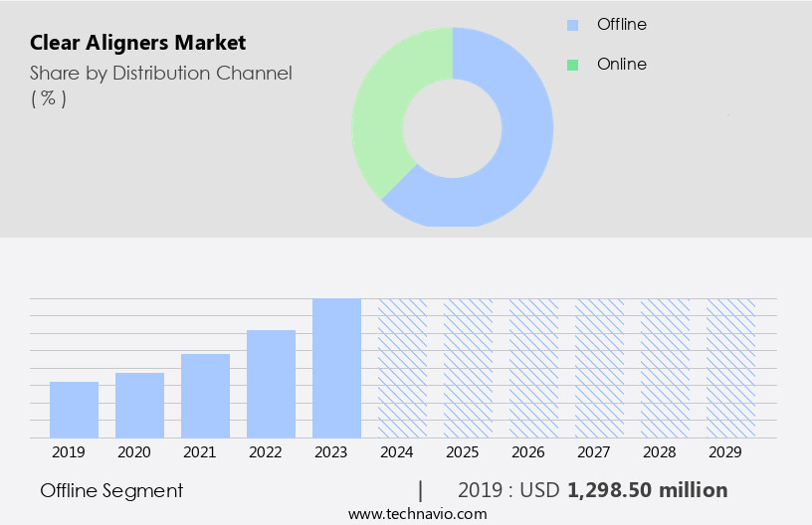Image resolution: width=812 pixels, height=525 pixels.
Task: Select the Offline legend label text
Action: [x=622, y=25]
